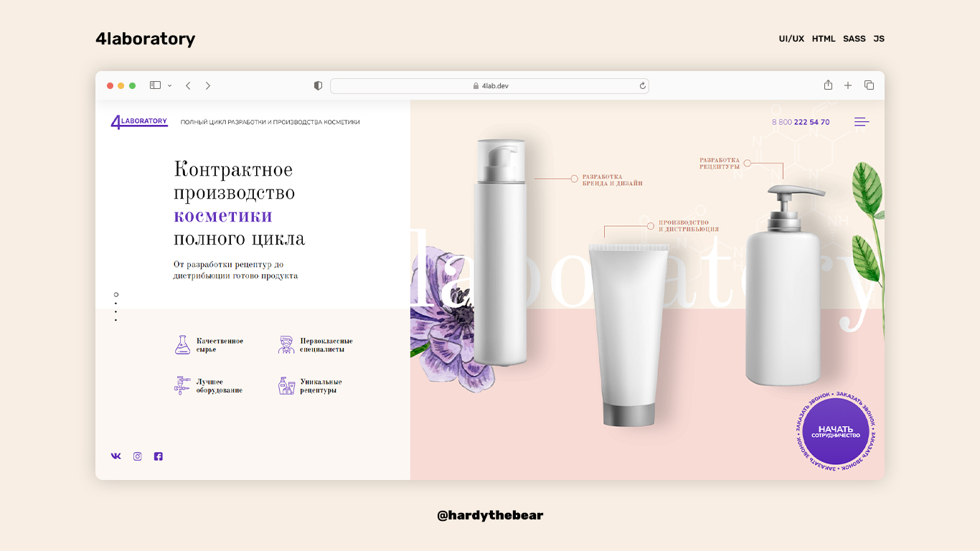Click the 4Laboratory logo
The width and height of the screenshot is (980, 551).
[x=139, y=122]
